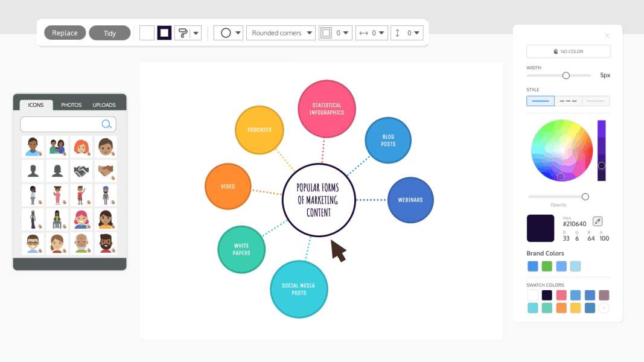Choose the couple icon in the Icons library
The height and width of the screenshot is (362, 644).
point(57,146)
